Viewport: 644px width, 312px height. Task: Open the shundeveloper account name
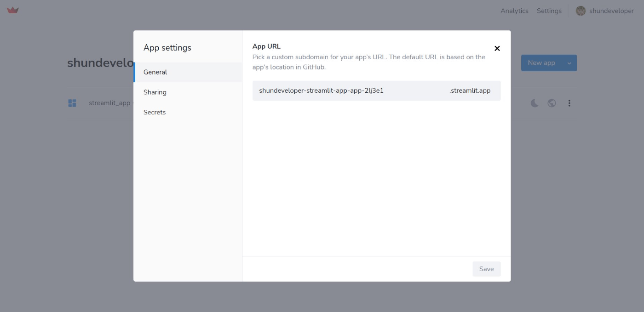point(611,11)
